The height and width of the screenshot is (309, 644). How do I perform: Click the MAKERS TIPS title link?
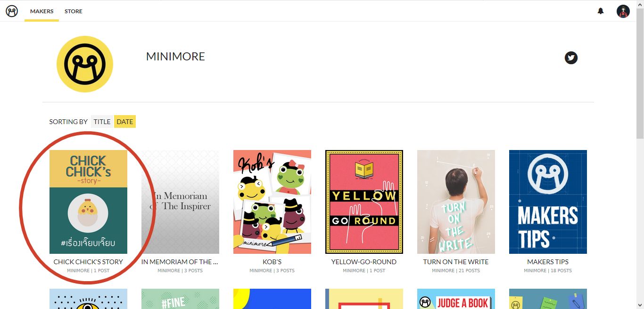click(548, 262)
